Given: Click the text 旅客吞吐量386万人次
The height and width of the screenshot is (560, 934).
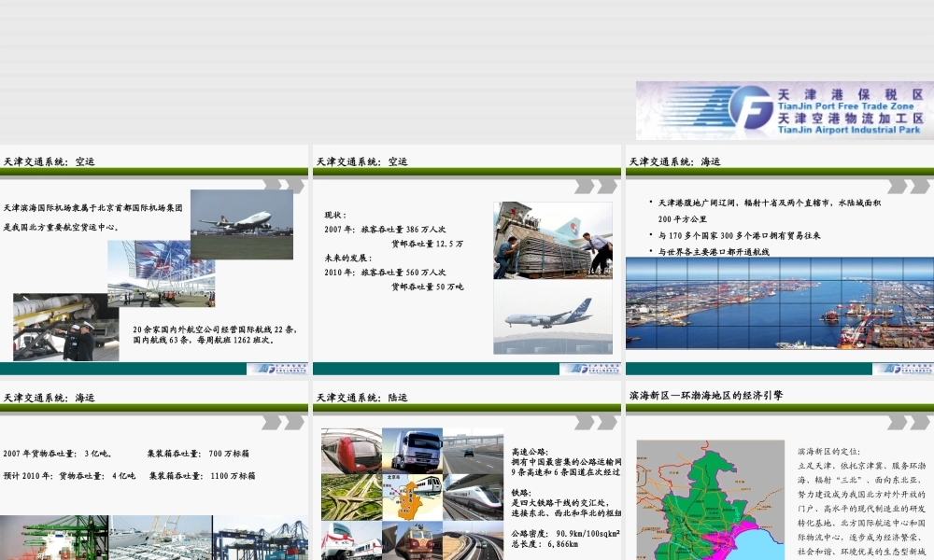Looking at the screenshot, I should pyautogui.click(x=403, y=229).
